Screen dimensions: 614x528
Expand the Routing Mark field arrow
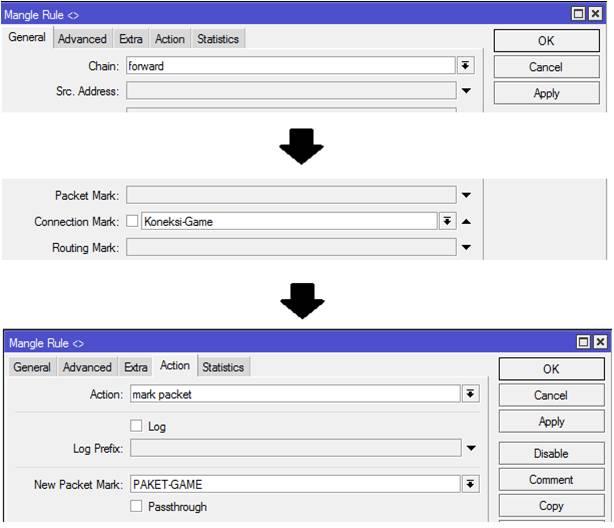click(466, 247)
